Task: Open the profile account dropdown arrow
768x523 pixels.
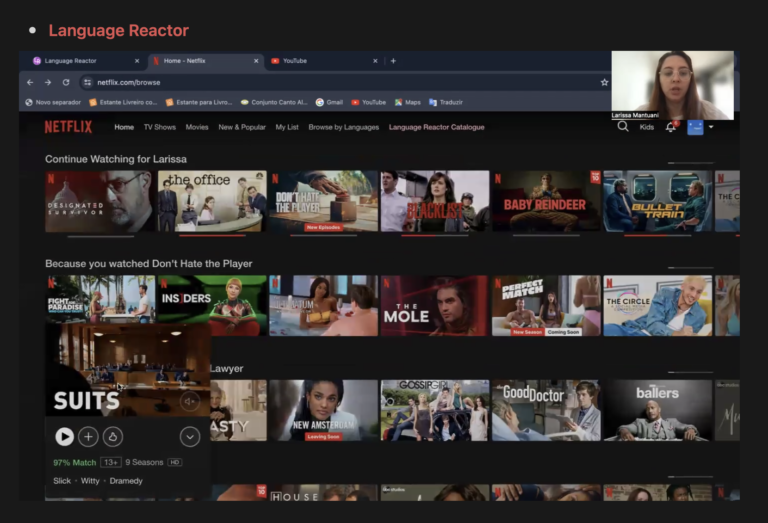Action: pos(711,128)
